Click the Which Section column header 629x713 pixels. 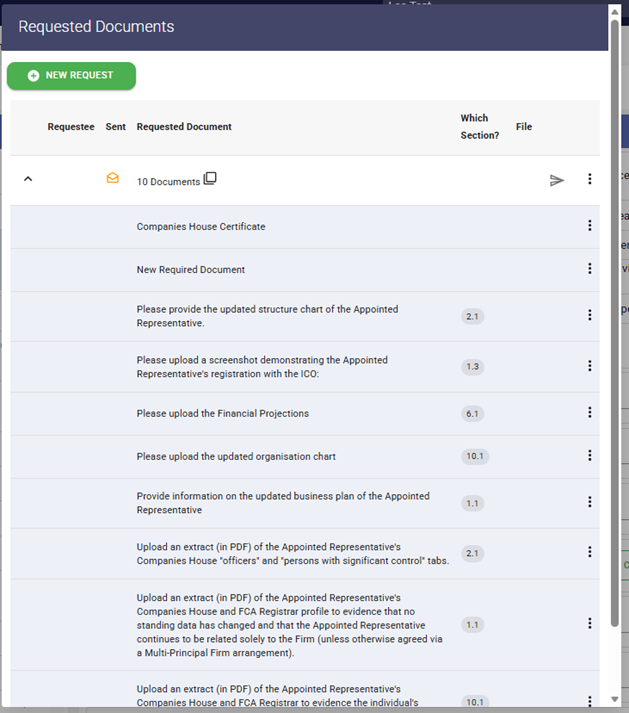click(480, 127)
